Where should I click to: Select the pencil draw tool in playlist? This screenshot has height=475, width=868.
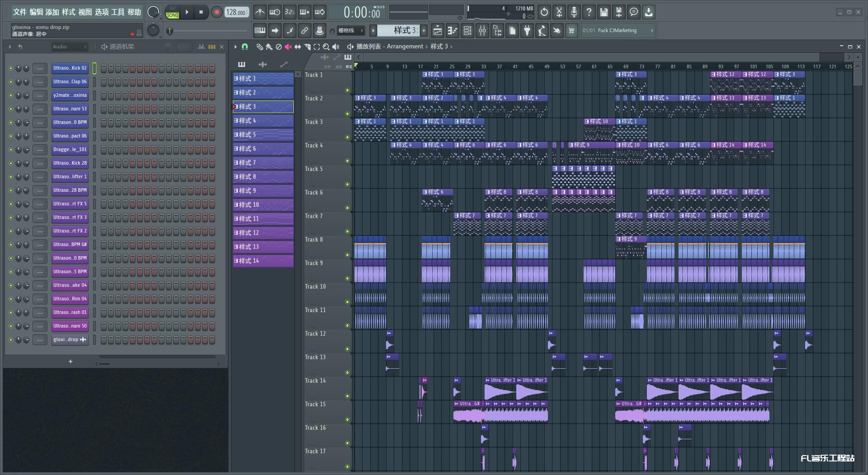point(259,47)
